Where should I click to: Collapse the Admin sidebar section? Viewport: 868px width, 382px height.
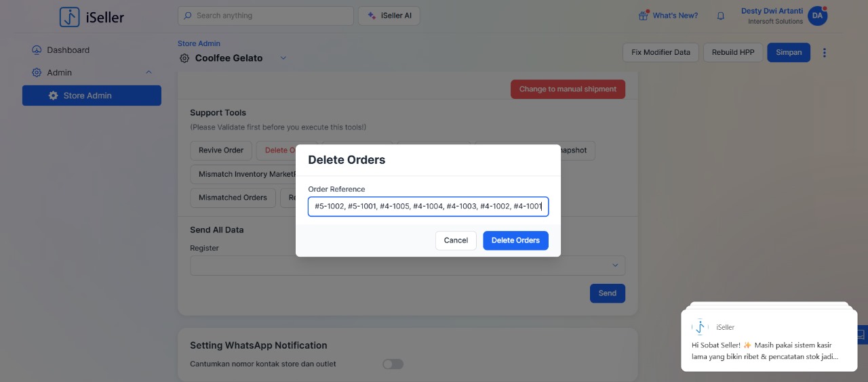[149, 72]
